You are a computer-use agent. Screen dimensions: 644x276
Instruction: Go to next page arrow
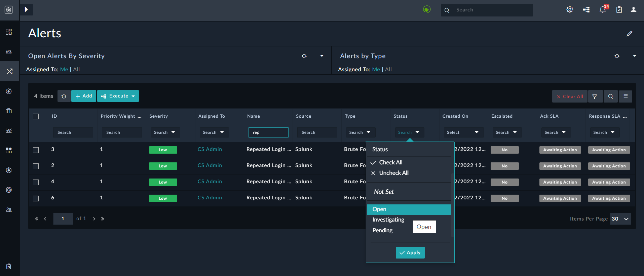click(x=94, y=219)
